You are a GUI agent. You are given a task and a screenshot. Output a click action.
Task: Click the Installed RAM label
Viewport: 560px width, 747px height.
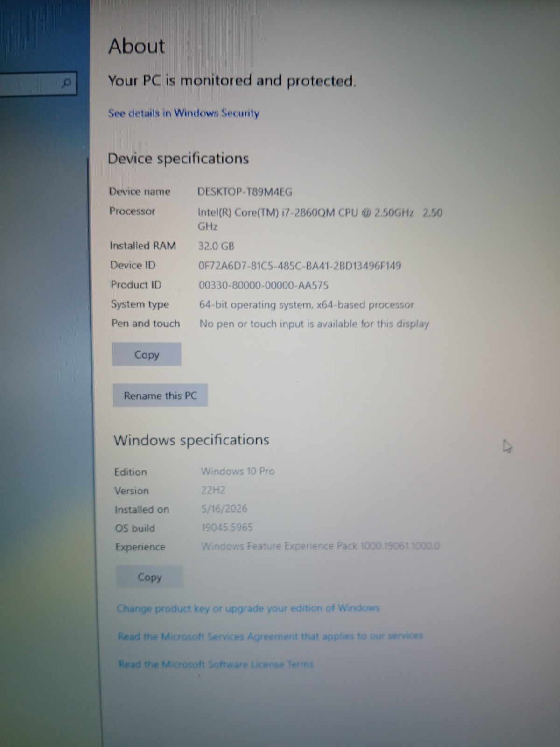143,246
